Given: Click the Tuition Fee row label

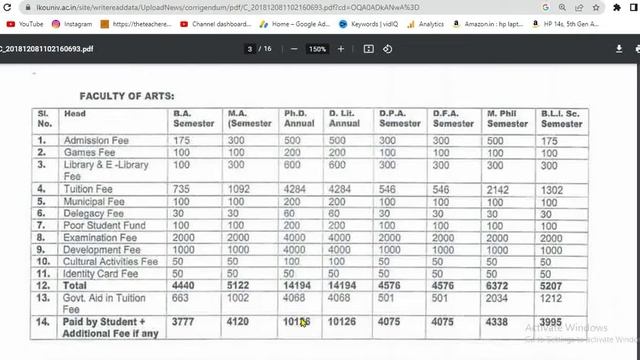Looking at the screenshot, I should click(88, 189).
